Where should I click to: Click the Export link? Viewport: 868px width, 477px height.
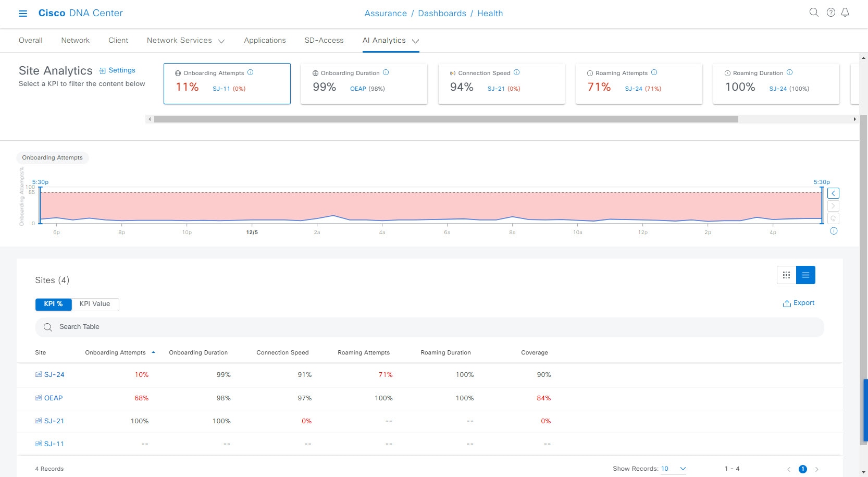pos(804,303)
